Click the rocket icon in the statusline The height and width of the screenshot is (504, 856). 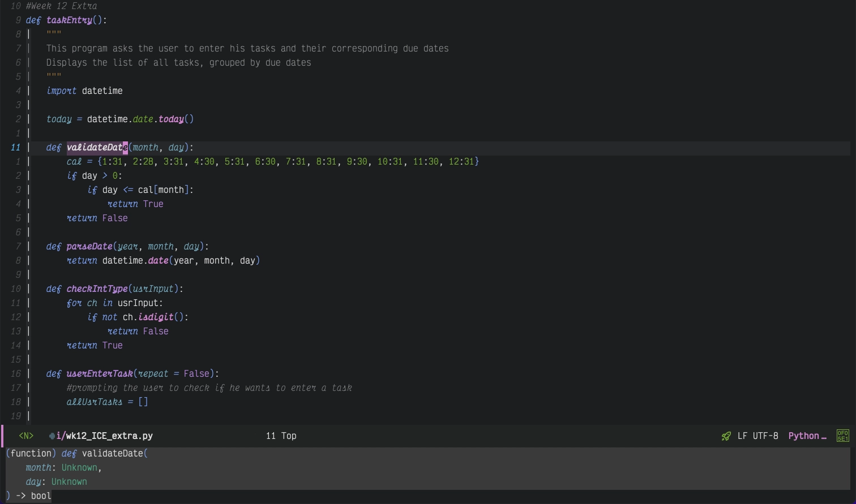click(726, 436)
